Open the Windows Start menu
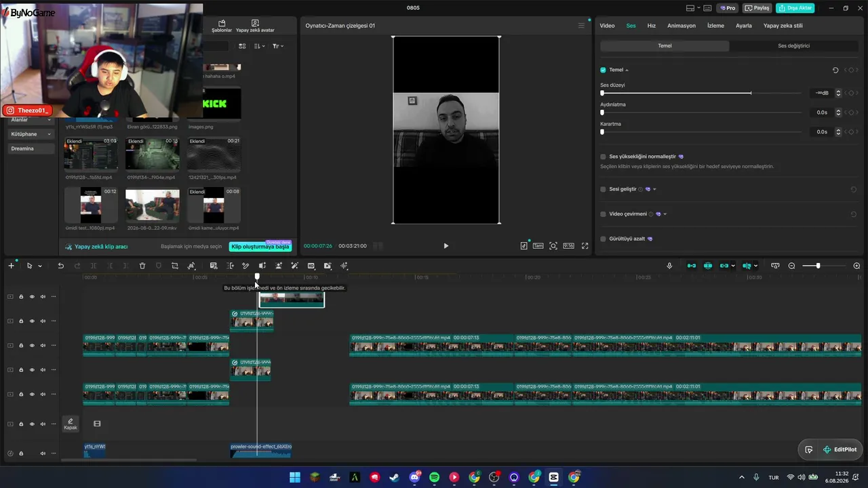 click(295, 477)
